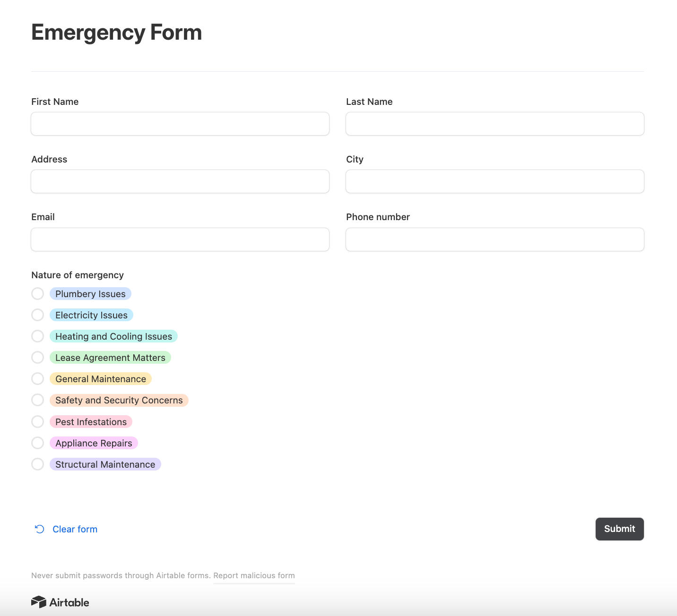
Task: Pick the Lease Agreement Matters option
Action: point(38,358)
